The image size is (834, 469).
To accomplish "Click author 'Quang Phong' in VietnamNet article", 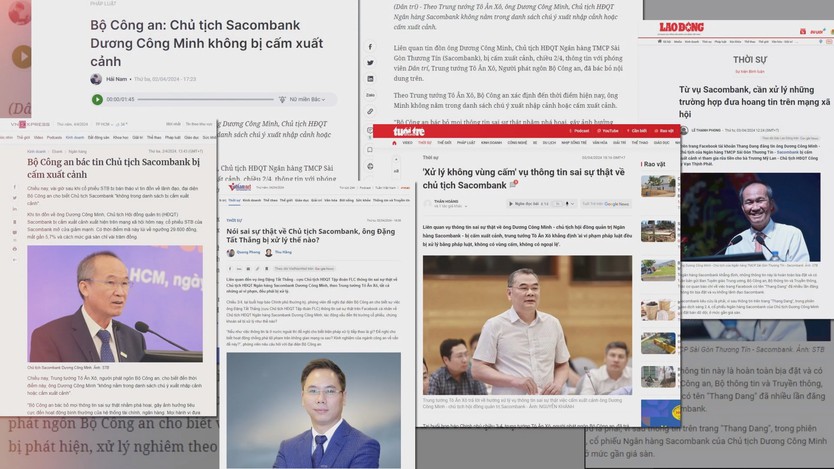I will tap(248, 253).
